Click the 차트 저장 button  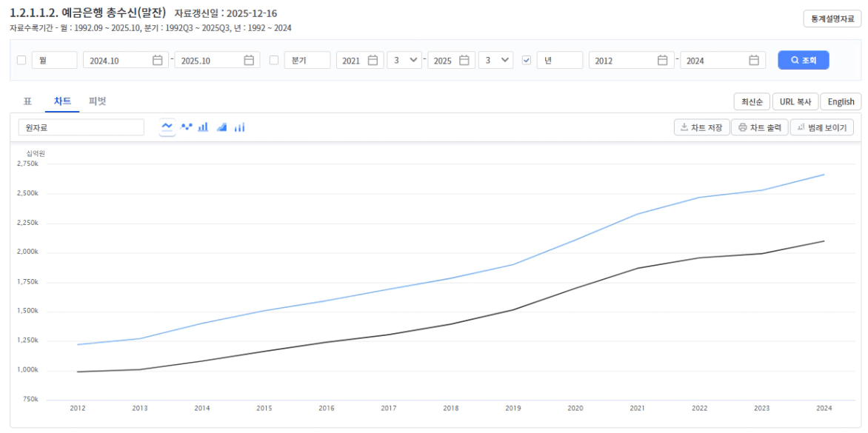pos(701,127)
